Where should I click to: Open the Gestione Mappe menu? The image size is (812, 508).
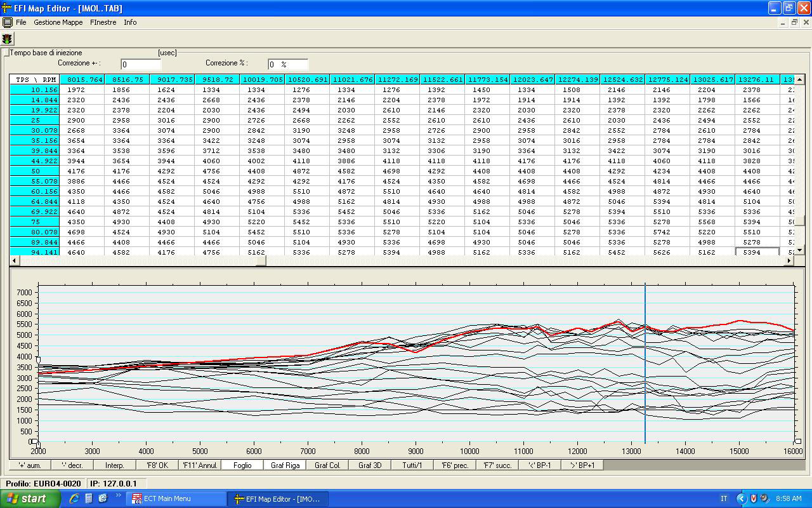[58, 22]
